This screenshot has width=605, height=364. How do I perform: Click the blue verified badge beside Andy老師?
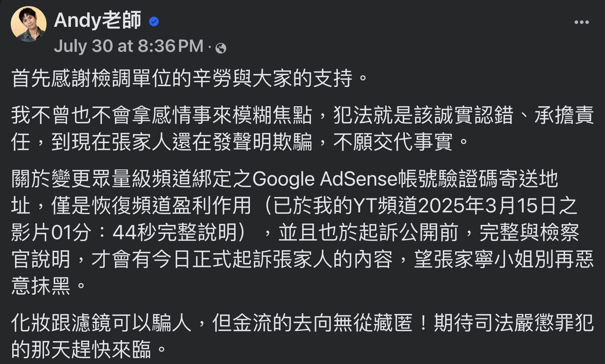pyautogui.click(x=154, y=22)
